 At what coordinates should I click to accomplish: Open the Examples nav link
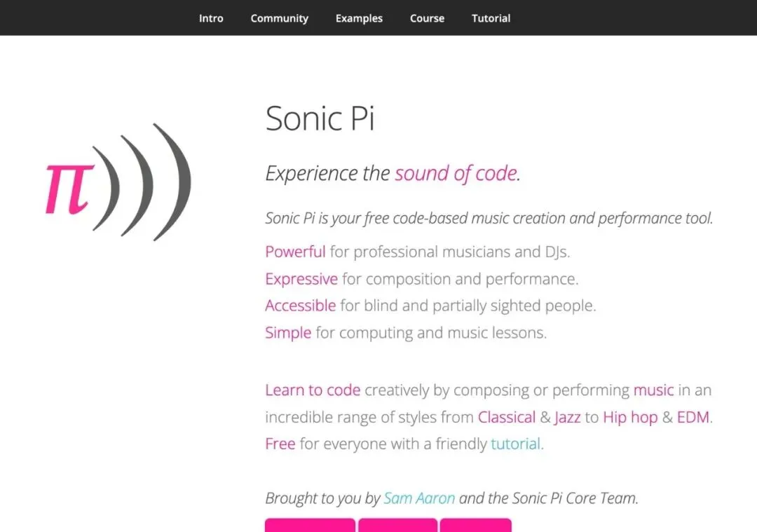coord(359,18)
